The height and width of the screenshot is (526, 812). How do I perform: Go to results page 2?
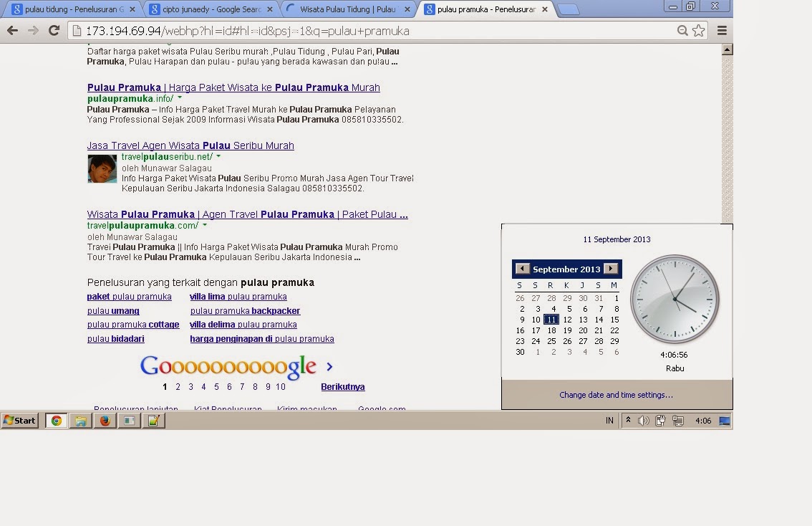[x=178, y=386]
